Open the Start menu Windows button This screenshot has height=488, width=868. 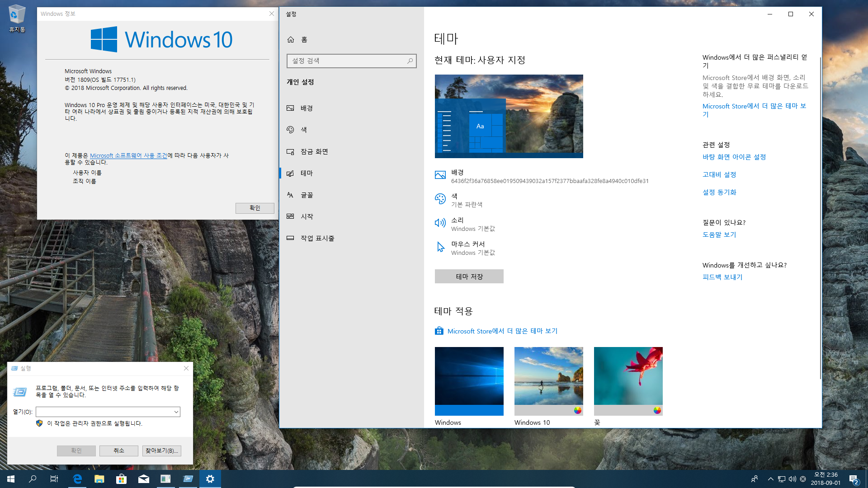tap(11, 479)
